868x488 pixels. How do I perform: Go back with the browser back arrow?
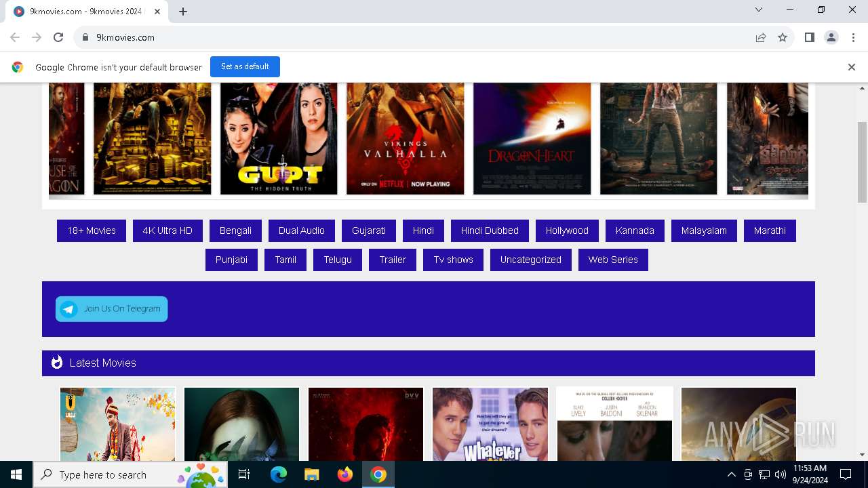click(15, 37)
